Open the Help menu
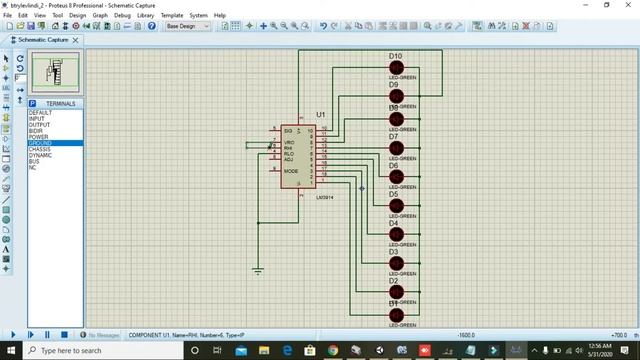640x360 pixels. tap(220, 16)
